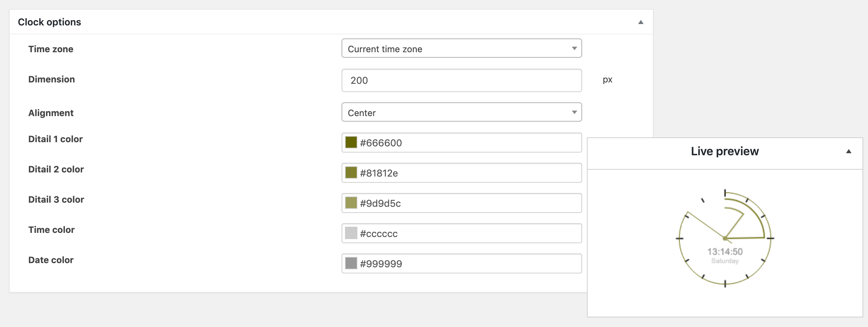Open the Time zone dropdown
This screenshot has width=868, height=327.
point(461,48)
